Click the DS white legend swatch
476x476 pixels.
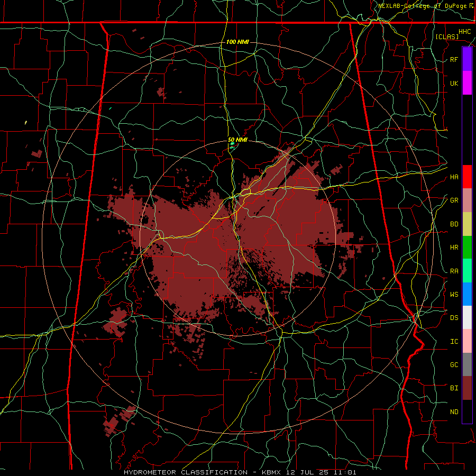467,317
